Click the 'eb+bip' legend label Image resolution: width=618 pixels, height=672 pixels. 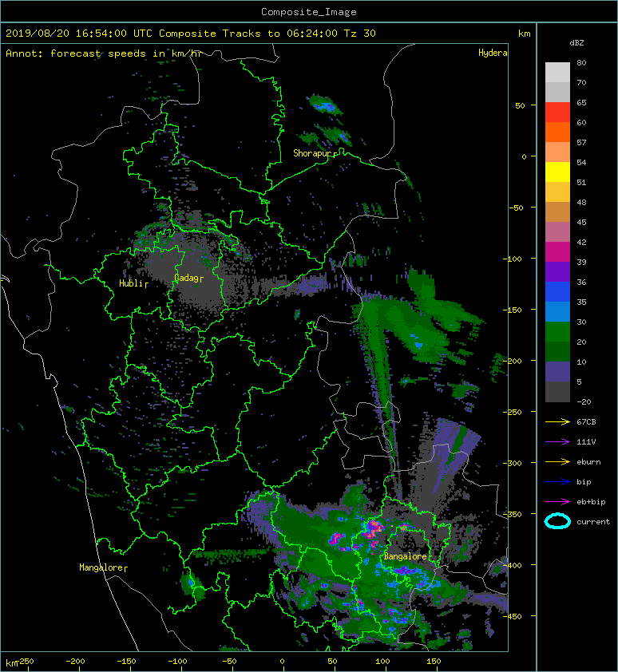tap(591, 501)
